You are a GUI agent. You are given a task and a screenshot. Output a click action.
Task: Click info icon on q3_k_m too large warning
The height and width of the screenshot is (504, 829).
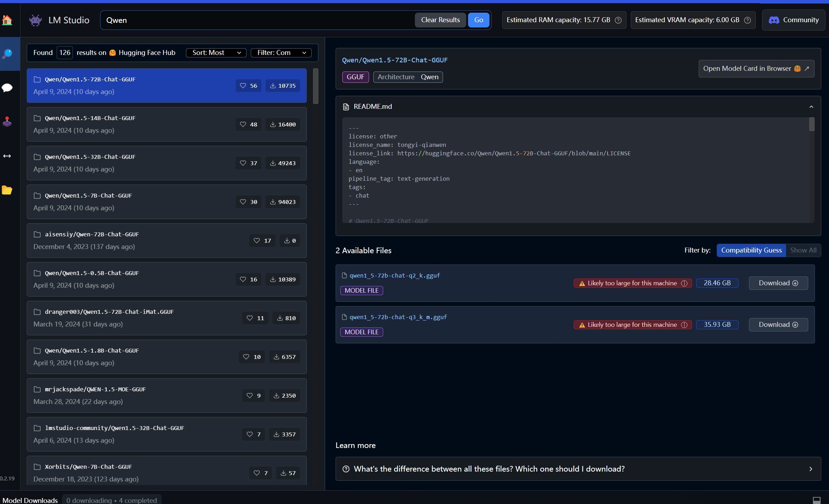684,325
